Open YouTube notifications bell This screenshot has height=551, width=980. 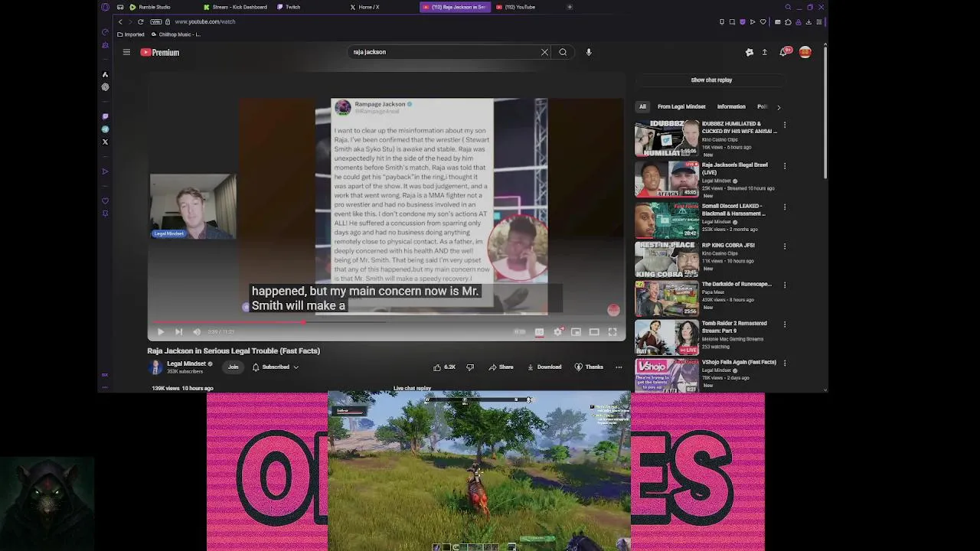(783, 52)
